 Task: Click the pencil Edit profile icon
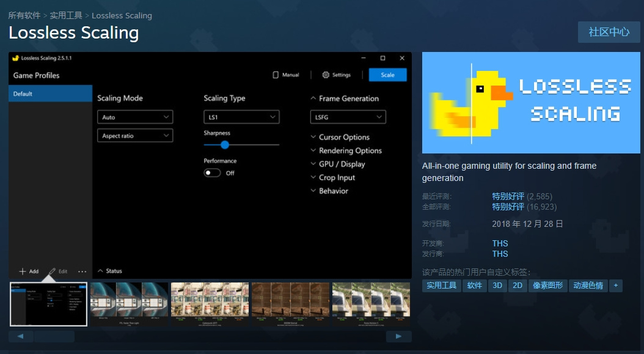[52, 271]
